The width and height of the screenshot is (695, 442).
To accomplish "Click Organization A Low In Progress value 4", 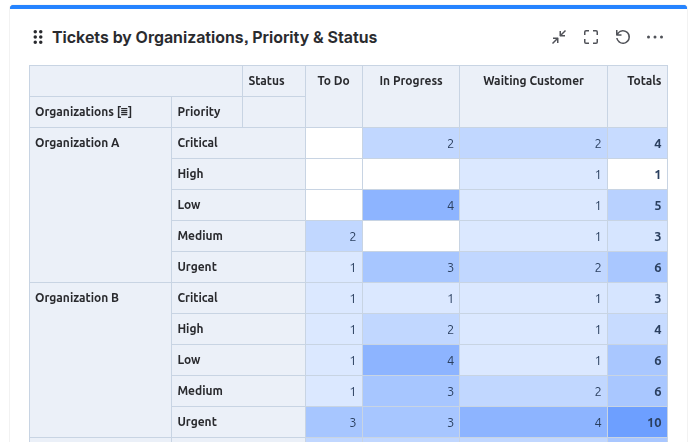I will 411,205.
